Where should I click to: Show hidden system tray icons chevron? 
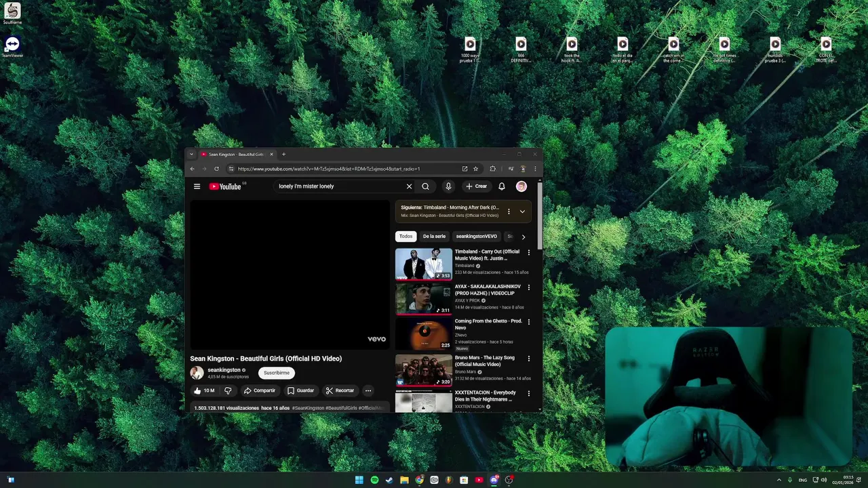[778, 480]
